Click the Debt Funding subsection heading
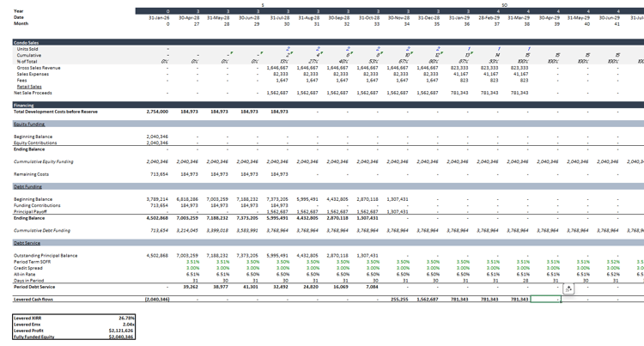The width and height of the screenshot is (644, 346). click(27, 187)
